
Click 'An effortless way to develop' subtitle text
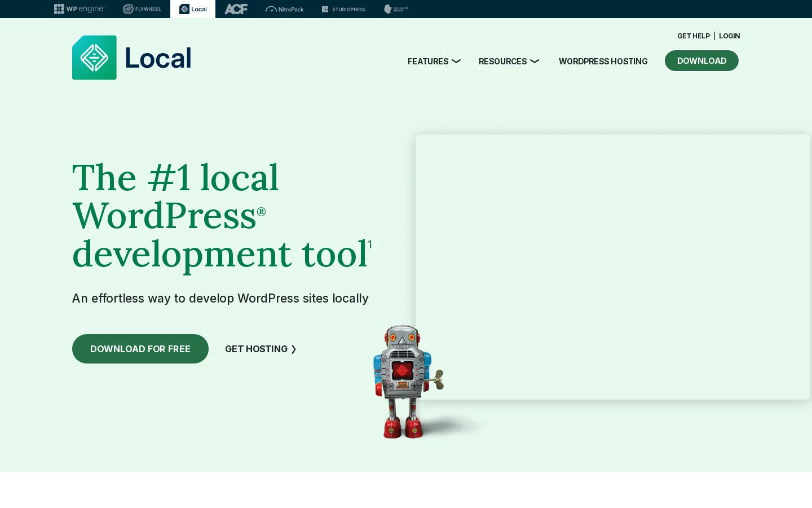tap(220, 298)
